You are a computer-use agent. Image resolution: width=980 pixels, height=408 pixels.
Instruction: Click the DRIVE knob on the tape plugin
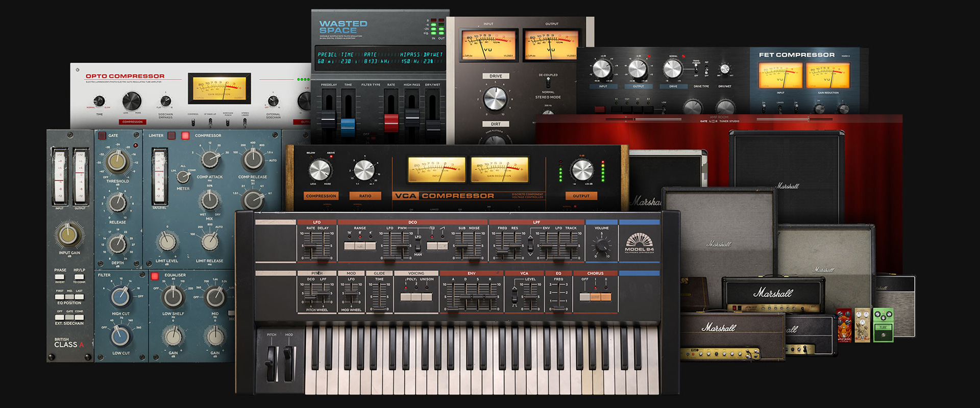tap(495, 98)
